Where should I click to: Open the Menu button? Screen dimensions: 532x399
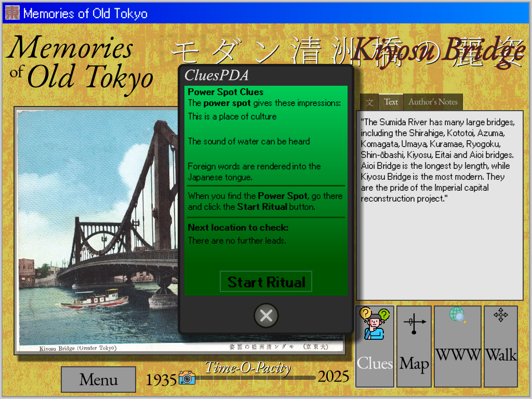pos(98,379)
